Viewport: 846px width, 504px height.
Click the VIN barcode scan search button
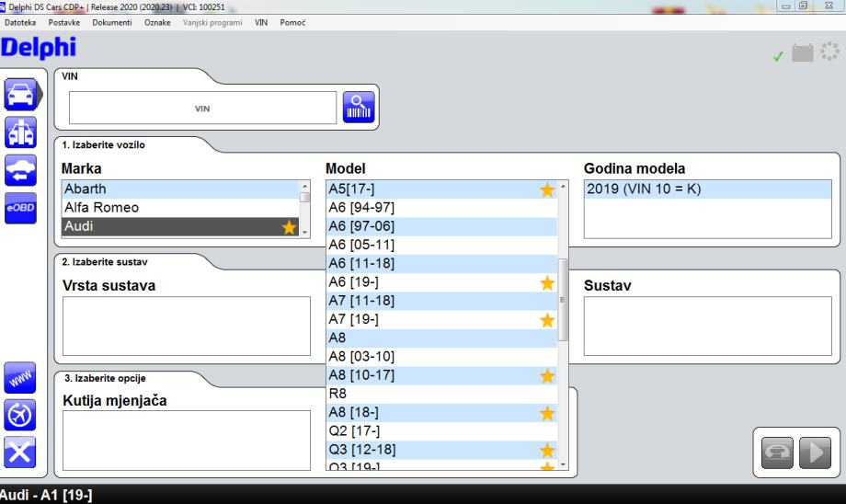(x=360, y=109)
